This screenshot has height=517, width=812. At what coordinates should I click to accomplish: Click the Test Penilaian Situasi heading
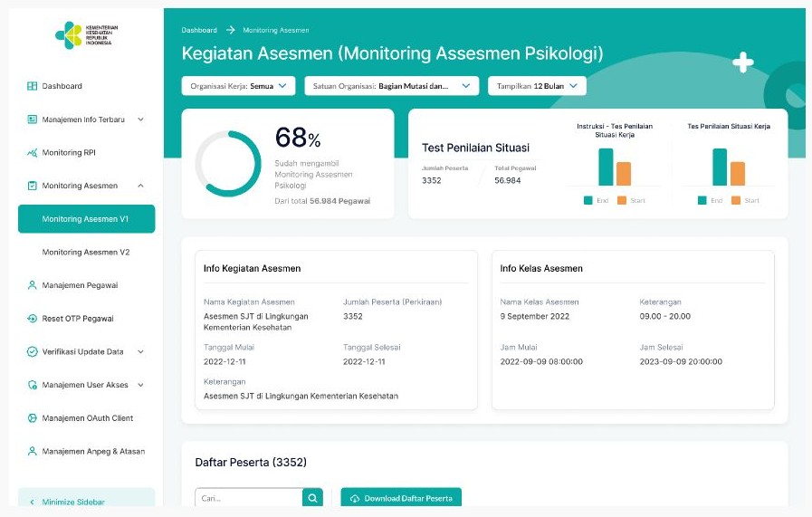pyautogui.click(x=475, y=148)
